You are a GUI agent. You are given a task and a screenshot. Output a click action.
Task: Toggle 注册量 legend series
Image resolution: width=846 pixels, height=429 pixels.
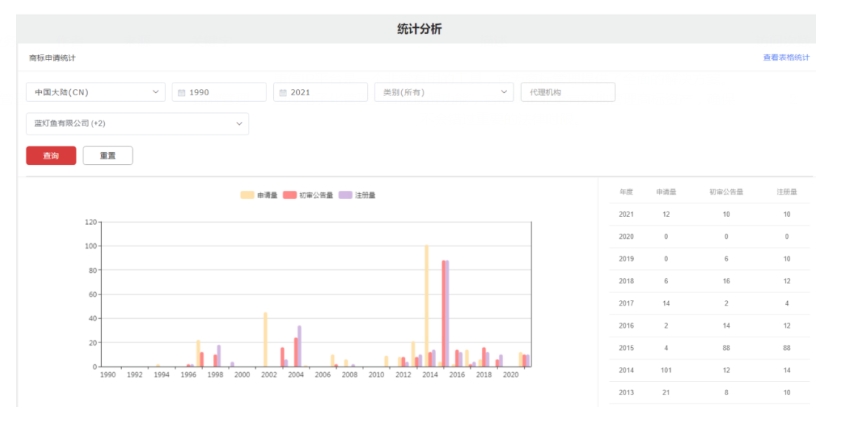pos(357,195)
